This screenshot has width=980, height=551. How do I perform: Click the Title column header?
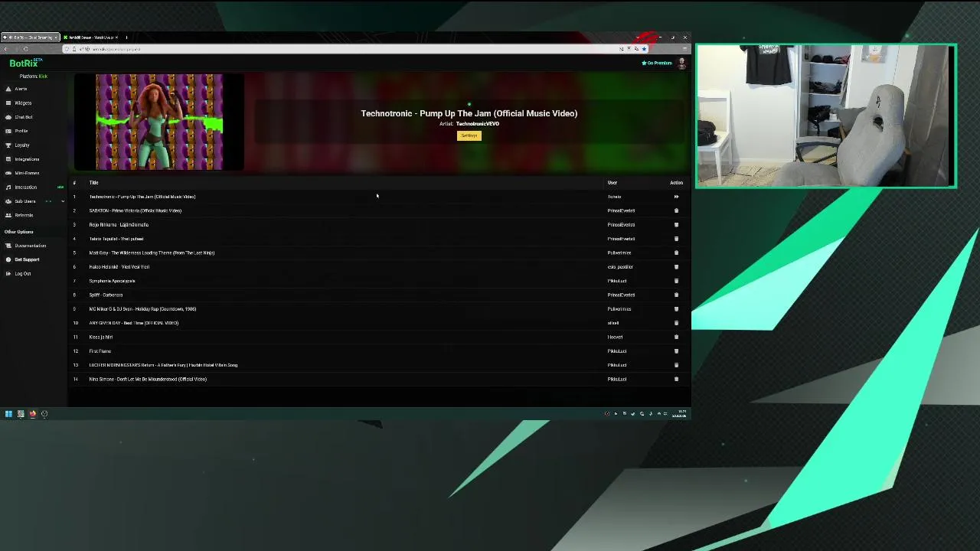(x=93, y=183)
